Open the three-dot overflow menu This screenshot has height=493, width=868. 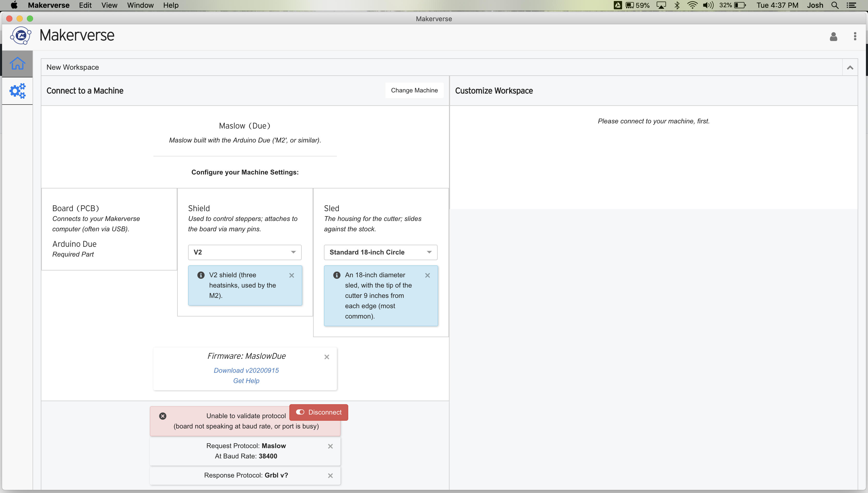(x=855, y=37)
